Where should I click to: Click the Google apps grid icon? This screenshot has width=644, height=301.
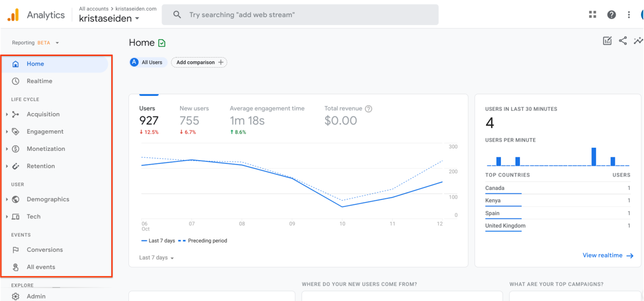pyautogui.click(x=592, y=15)
